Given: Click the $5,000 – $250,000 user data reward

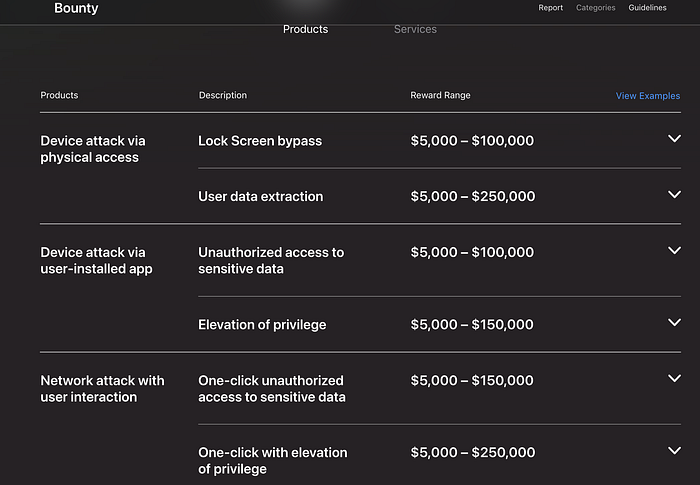Looking at the screenshot, I should [472, 197].
